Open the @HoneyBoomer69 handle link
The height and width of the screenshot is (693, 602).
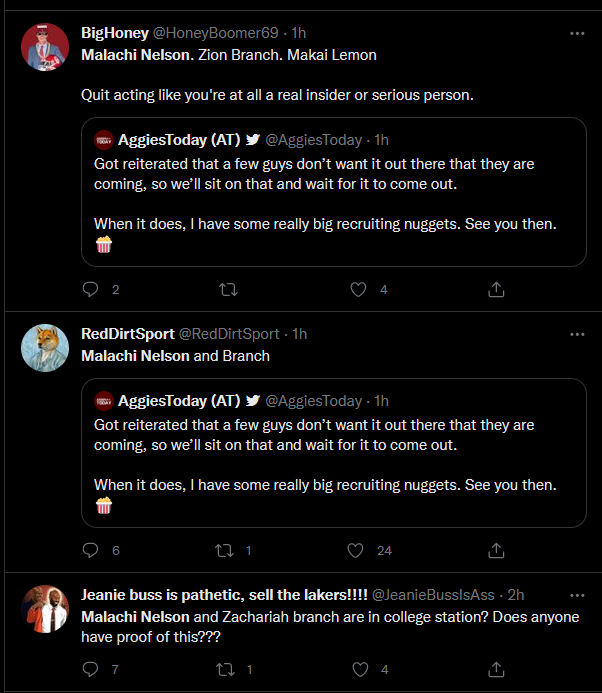click(215, 33)
